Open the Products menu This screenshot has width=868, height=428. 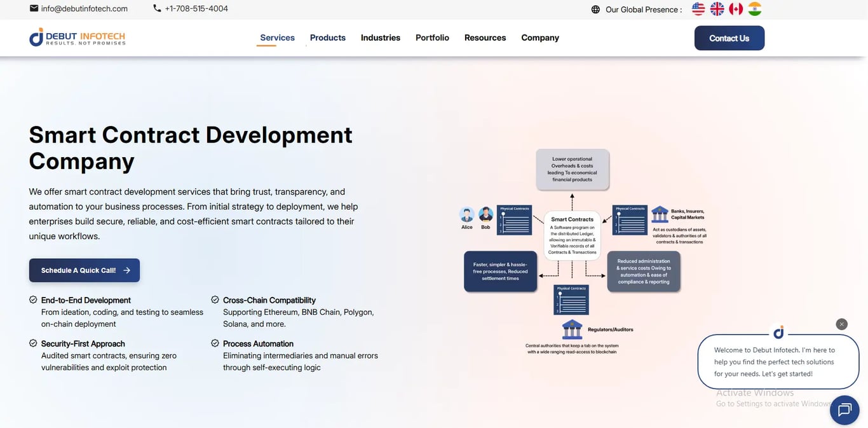[x=328, y=38]
